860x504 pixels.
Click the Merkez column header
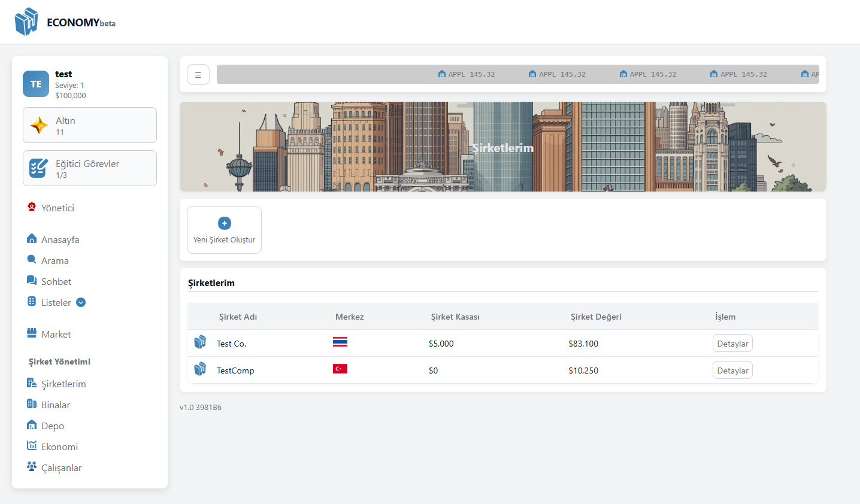(350, 317)
